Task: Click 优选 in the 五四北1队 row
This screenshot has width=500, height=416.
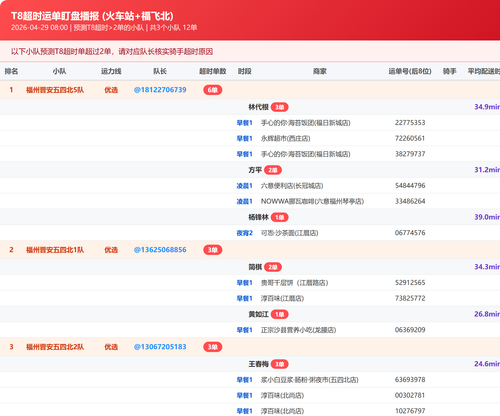Action: point(111,250)
